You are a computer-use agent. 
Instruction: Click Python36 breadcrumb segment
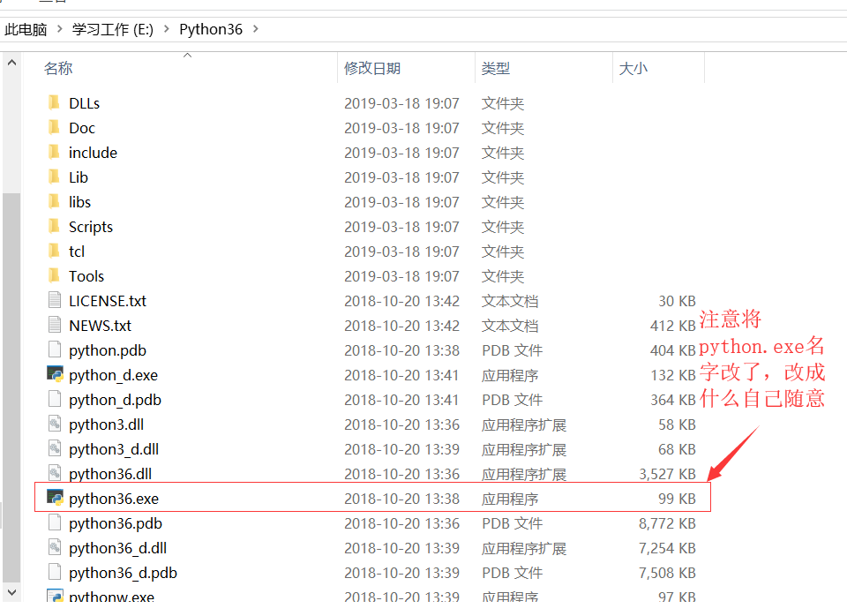point(211,29)
